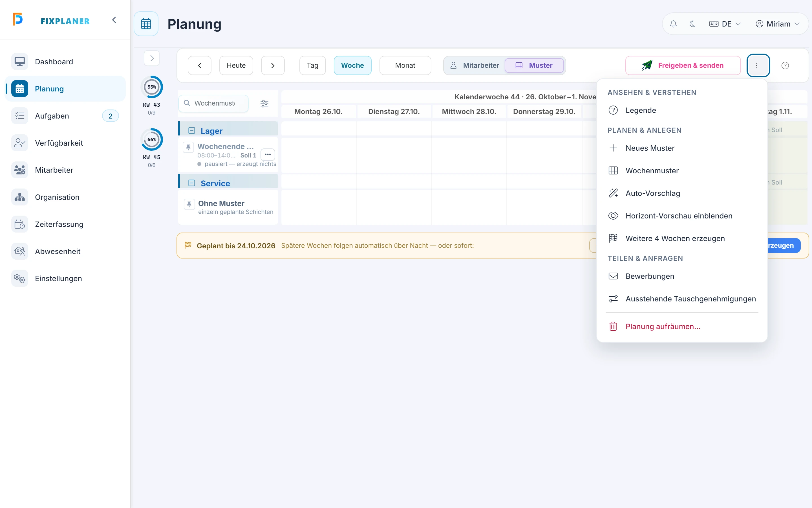This screenshot has height=508, width=812.
Task: Open Organisation in the sidebar
Action: coord(65,197)
